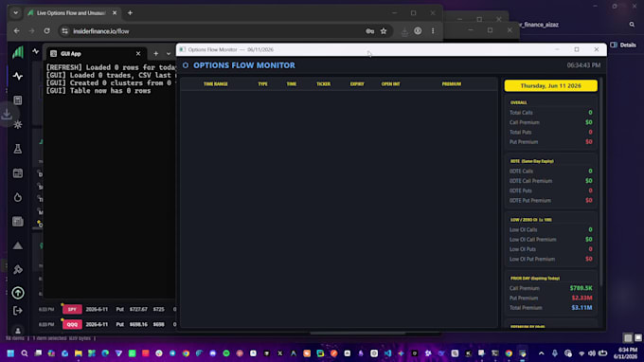Open the Chrome three-dot menu
The image size is (644, 362).
coord(433,31)
